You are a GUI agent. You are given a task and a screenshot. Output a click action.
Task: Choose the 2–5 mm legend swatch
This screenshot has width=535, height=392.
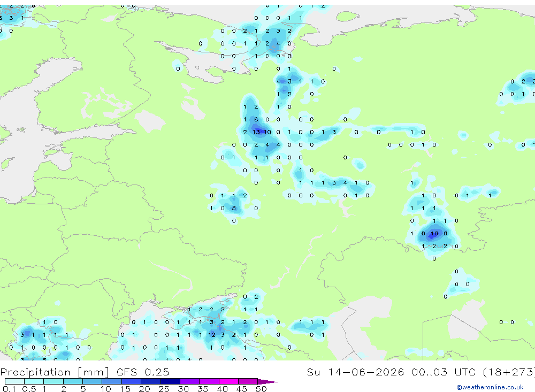point(73,381)
